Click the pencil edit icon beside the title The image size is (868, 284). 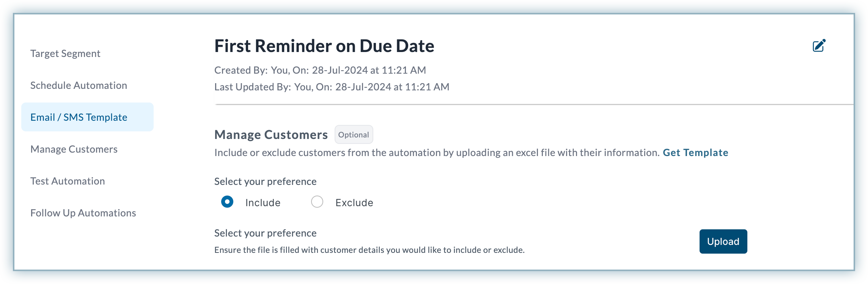(819, 46)
